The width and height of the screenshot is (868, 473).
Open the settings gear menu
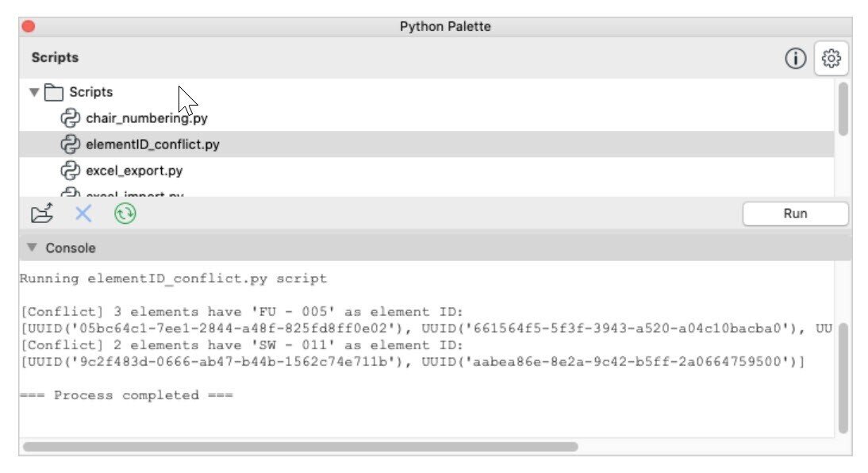(x=832, y=59)
